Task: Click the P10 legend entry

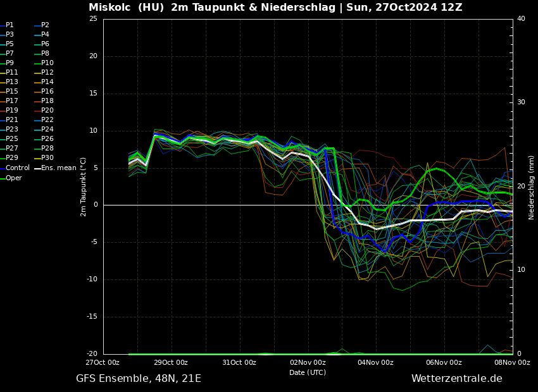Action: tap(47, 63)
